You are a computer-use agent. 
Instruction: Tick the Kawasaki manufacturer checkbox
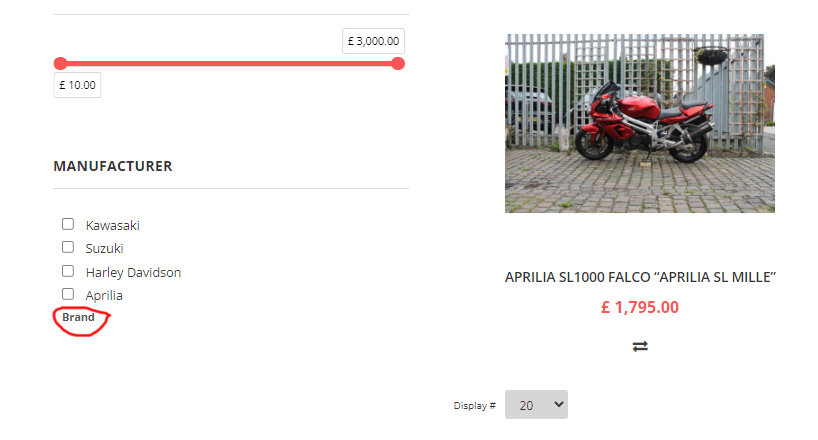68,224
